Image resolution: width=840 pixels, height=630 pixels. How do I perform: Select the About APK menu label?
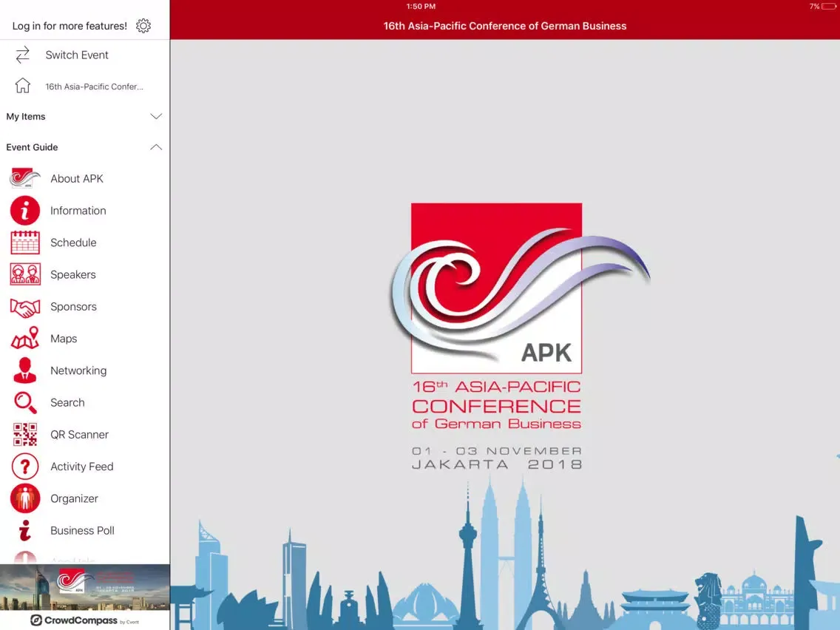[77, 178]
